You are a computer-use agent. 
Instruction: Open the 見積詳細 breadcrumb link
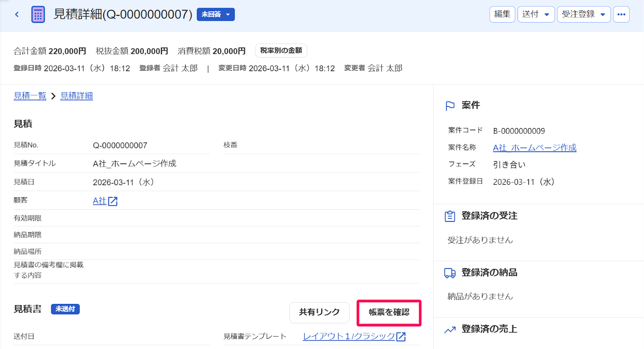76,96
